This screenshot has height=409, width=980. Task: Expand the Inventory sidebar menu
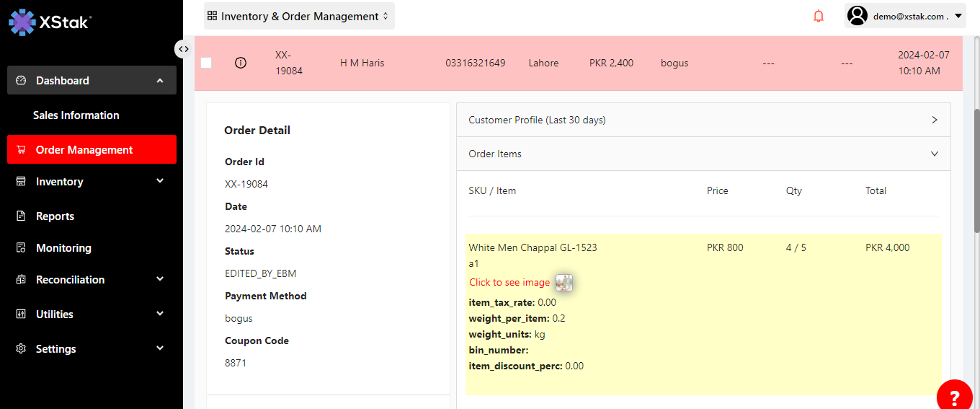click(159, 182)
